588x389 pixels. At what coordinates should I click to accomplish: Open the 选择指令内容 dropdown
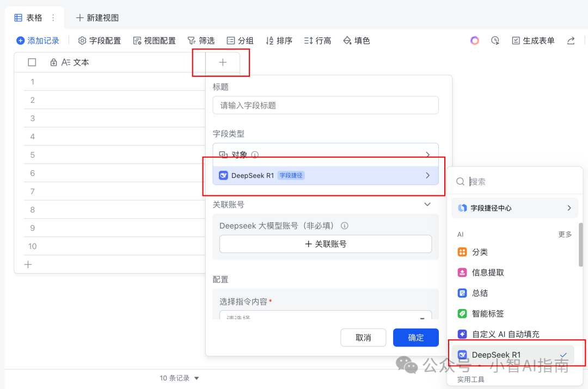pyautogui.click(x=325, y=317)
